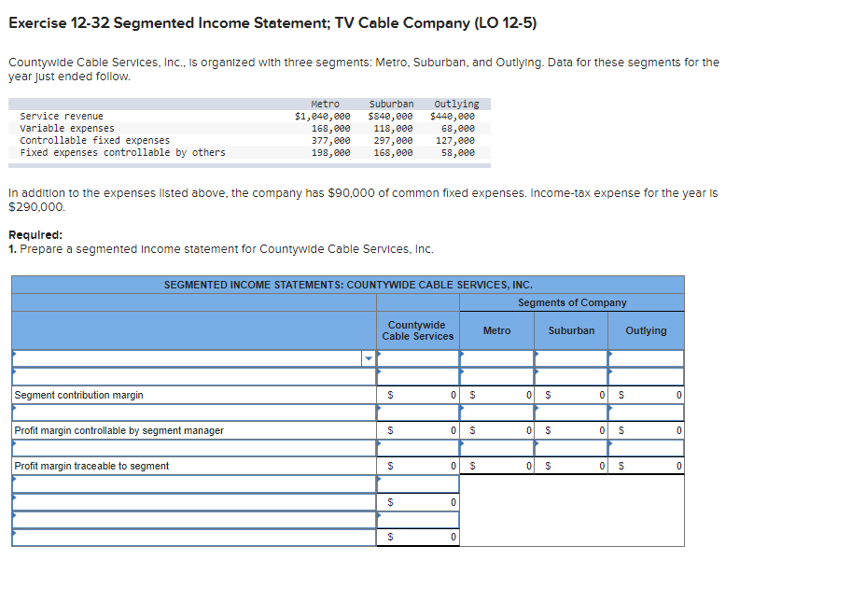Click the Outlying Profit margin controllable cell
The image size is (865, 616).
point(646,429)
